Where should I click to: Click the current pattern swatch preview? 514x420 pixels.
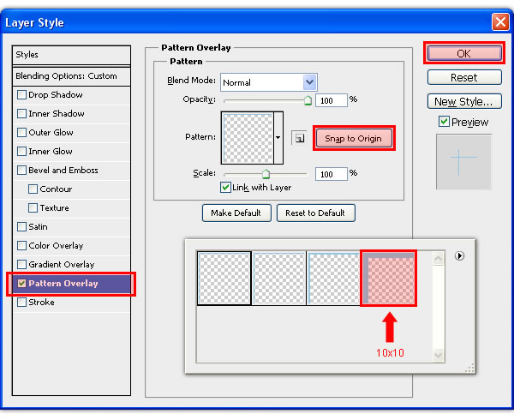248,138
